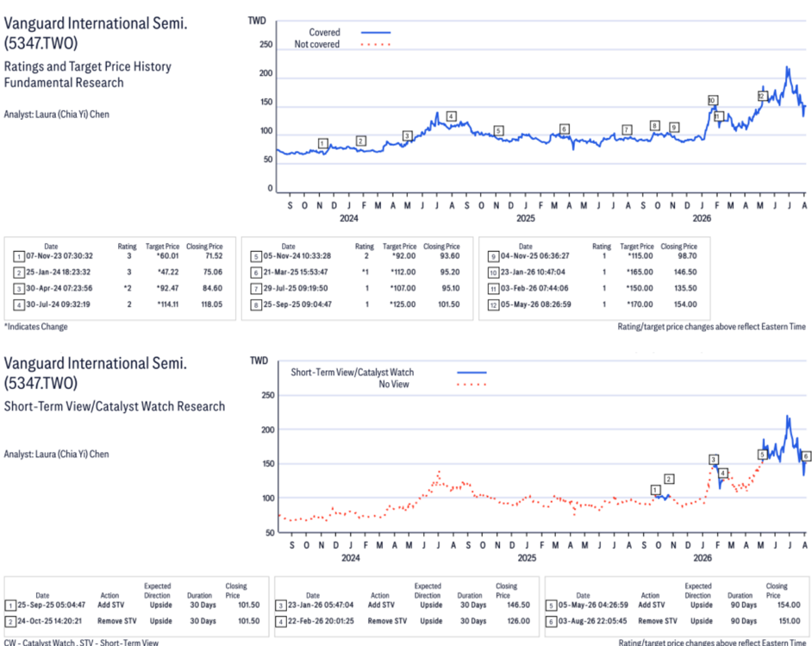Click the target price '*114.11'
Screen dimensions: 812x646
(168, 304)
